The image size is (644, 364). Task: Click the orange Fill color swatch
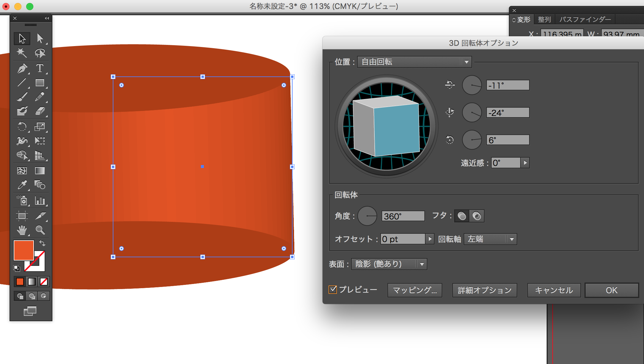point(24,250)
